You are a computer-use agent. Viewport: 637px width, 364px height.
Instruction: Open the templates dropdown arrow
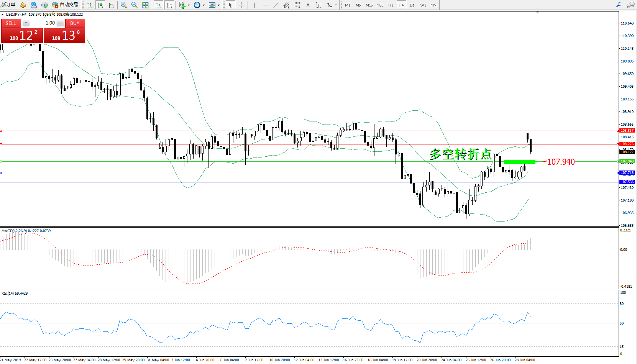pos(218,5)
